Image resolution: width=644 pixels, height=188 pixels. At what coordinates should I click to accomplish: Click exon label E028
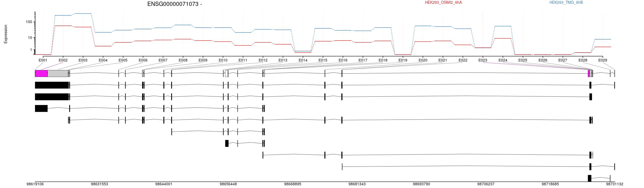pyautogui.click(x=583, y=60)
